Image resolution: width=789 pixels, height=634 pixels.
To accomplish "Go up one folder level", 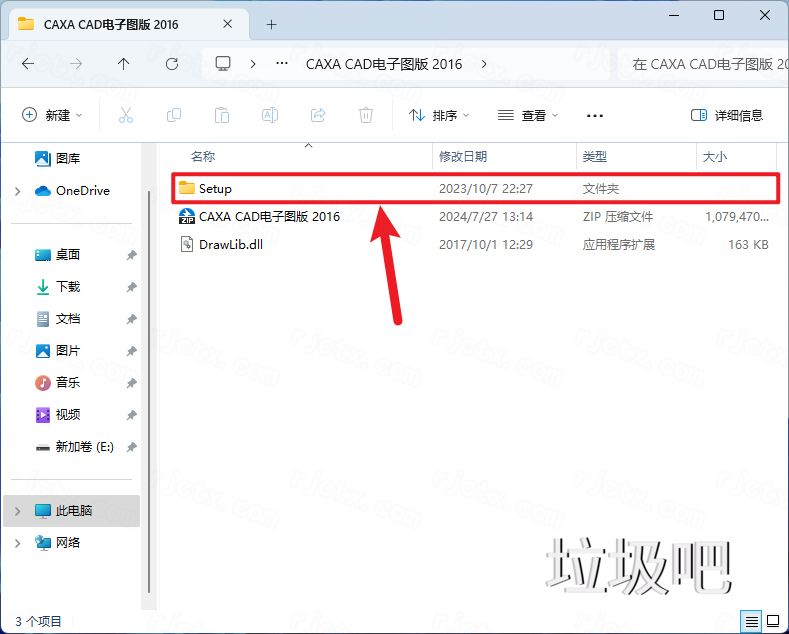I will point(123,64).
